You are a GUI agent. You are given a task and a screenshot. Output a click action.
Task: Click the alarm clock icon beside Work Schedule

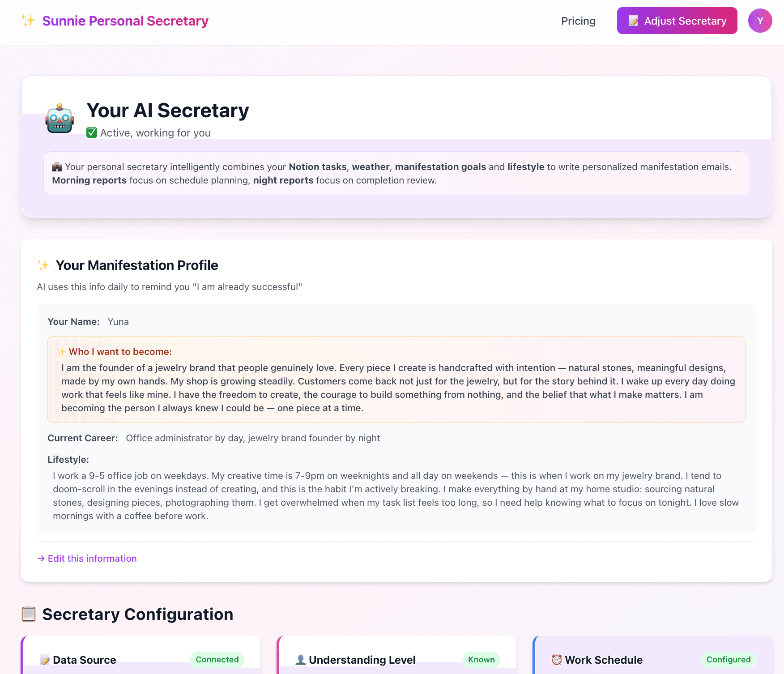point(556,659)
